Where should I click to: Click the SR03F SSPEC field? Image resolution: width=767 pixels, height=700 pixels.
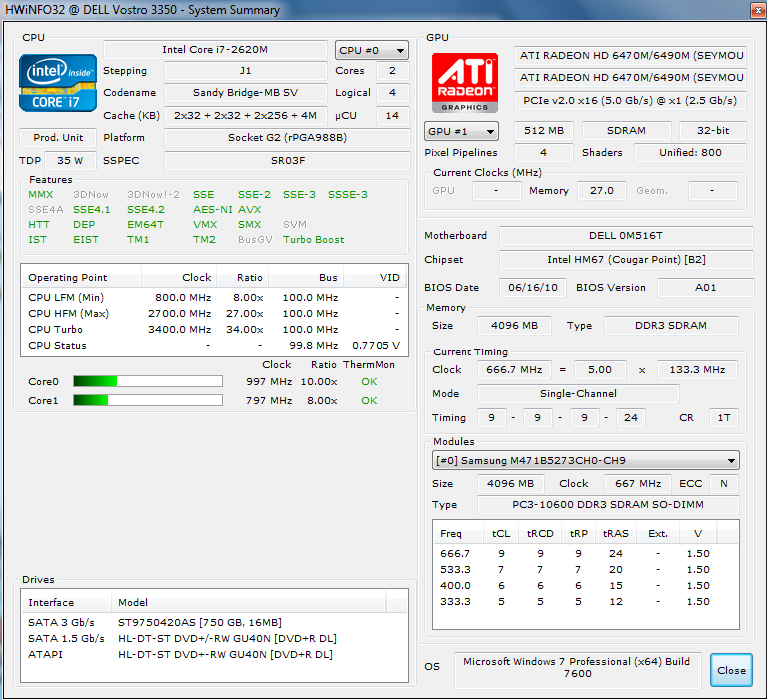coord(288,161)
